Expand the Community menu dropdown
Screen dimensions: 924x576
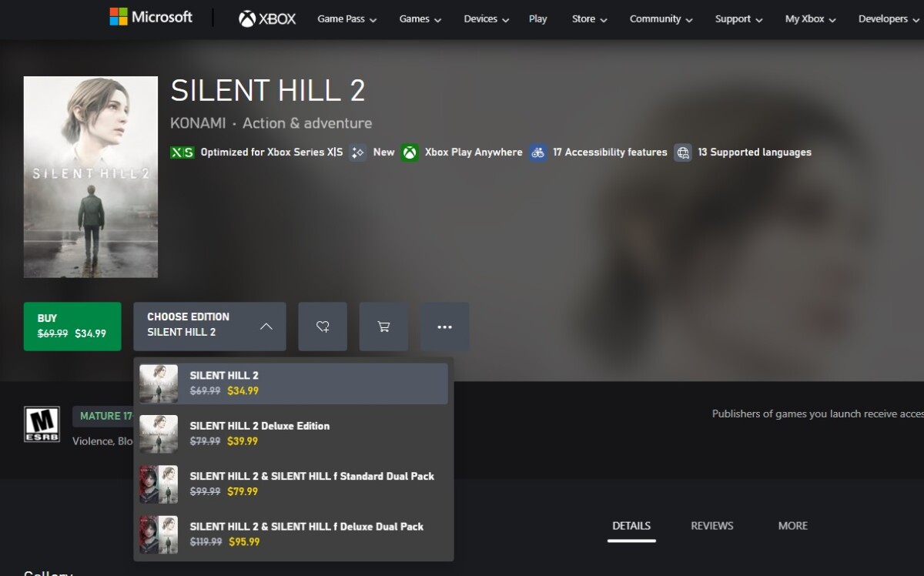tap(661, 18)
